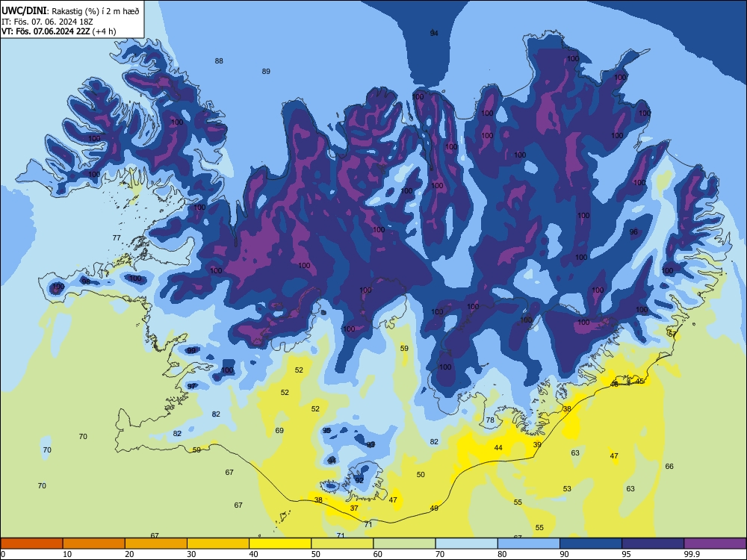Click the legend label '40'

pos(254,554)
